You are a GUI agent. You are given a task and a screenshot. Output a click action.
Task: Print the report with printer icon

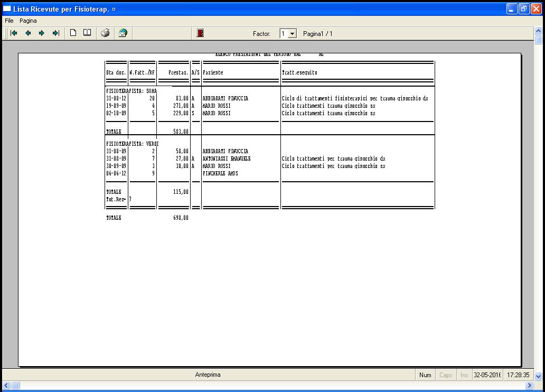105,33
